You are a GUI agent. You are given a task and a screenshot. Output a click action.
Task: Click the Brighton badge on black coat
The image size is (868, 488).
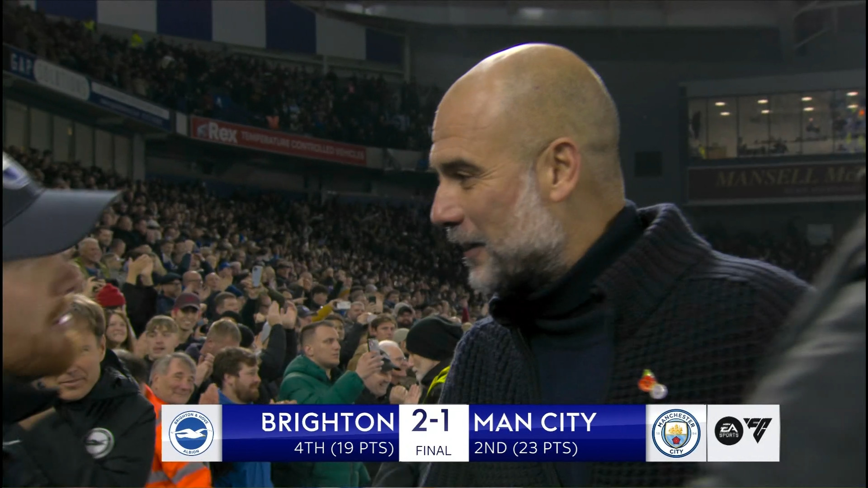pos(99,442)
